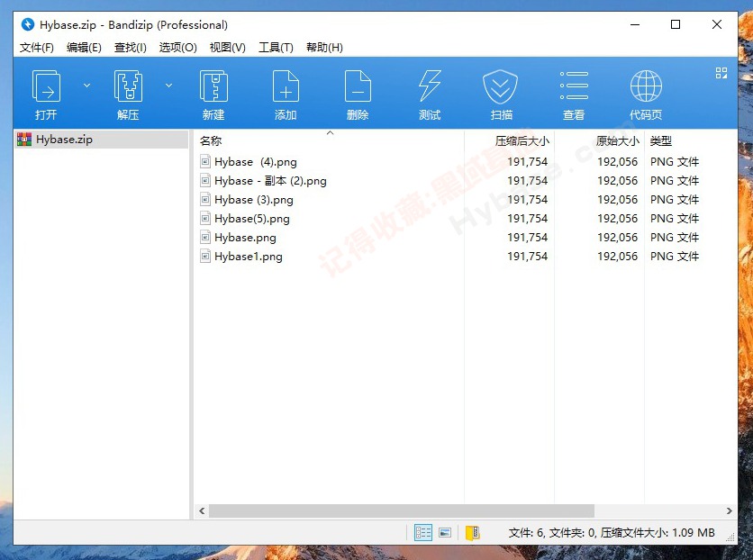Click compressed size 191,754 of Hybase.png

click(527, 238)
